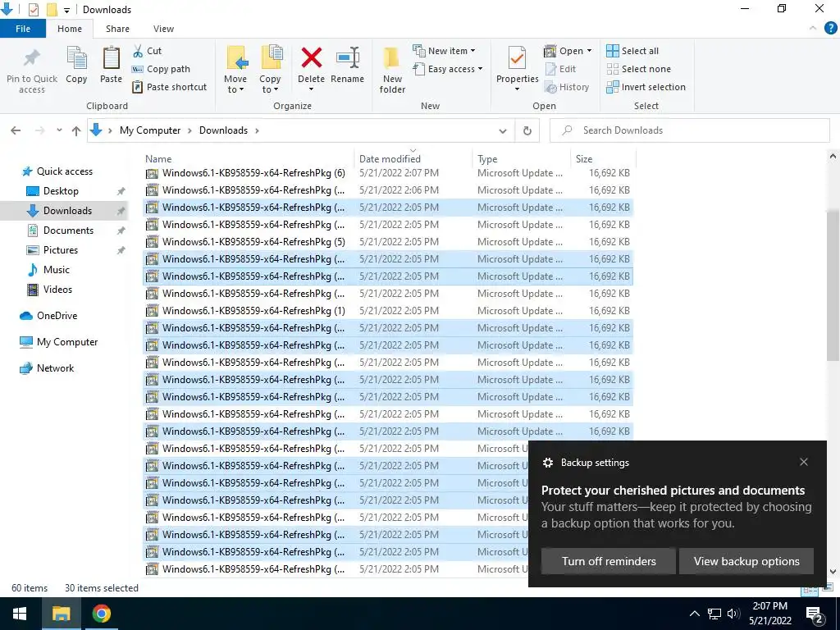840x630 pixels.
Task: Open the Open button dropdown
Action: [589, 51]
